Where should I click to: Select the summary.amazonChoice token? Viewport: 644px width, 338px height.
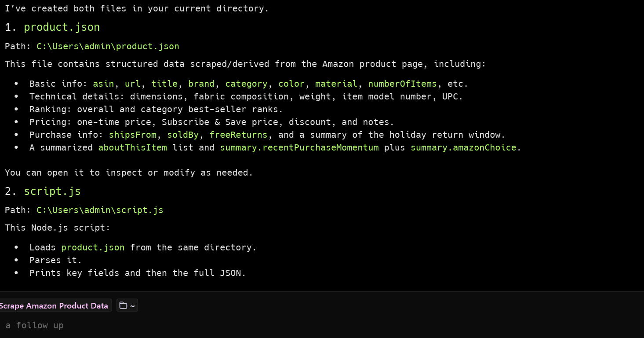pos(463,147)
